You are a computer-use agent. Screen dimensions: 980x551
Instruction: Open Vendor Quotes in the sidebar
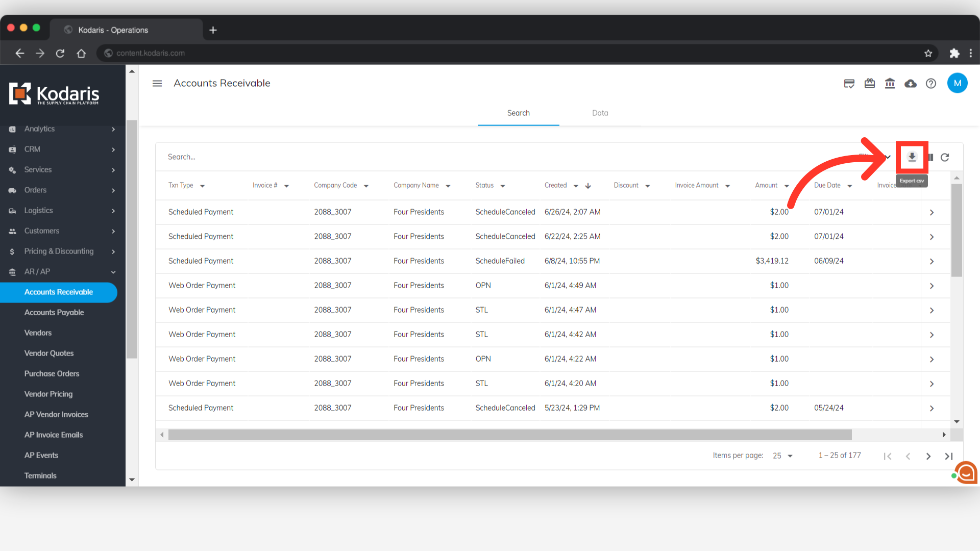[x=49, y=353]
